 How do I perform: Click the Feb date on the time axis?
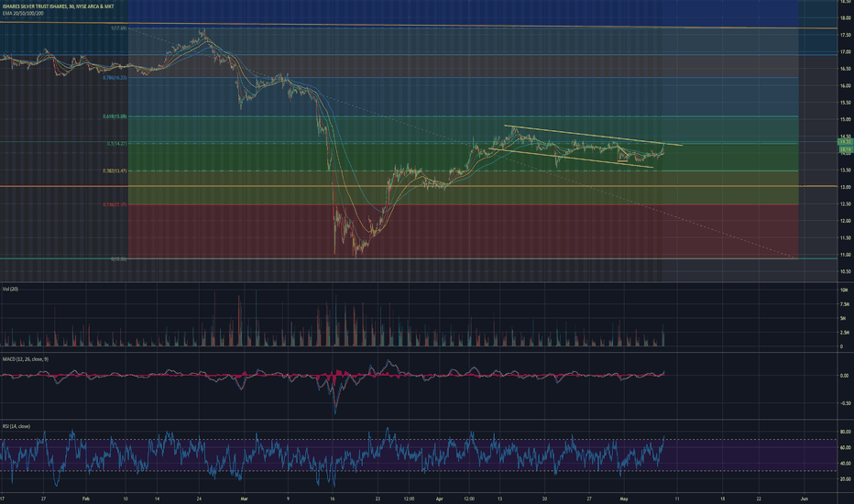click(85, 499)
